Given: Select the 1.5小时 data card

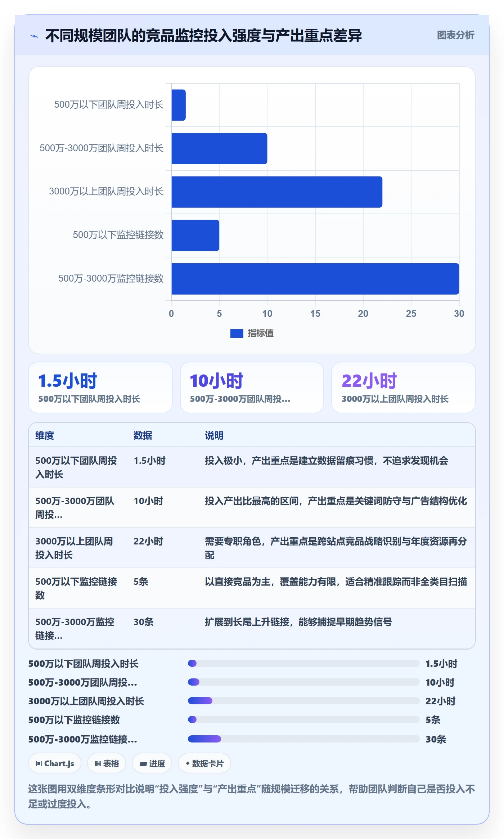Looking at the screenshot, I should pos(100,387).
